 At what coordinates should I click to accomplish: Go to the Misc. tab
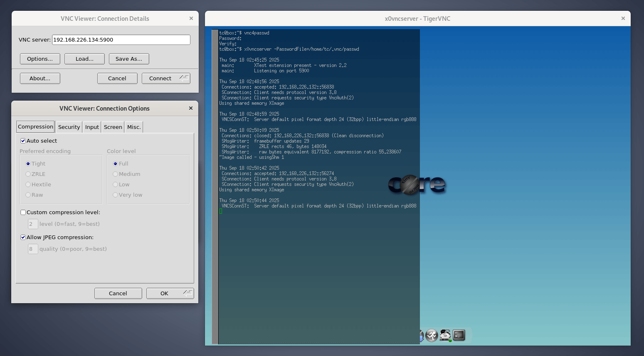[134, 127]
